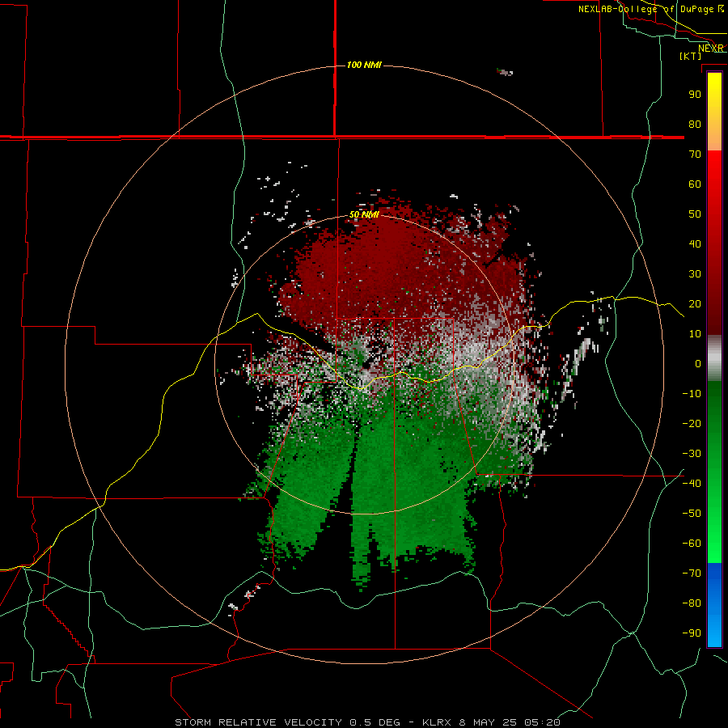Click the -10 value on velocity scale
The width and height of the screenshot is (728, 728).
point(692,394)
